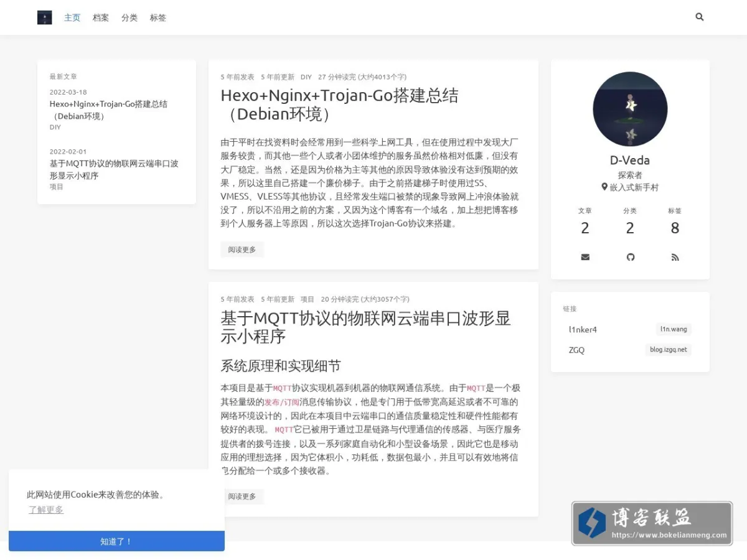Click 阅读更多 under the Hexo article

click(242, 250)
